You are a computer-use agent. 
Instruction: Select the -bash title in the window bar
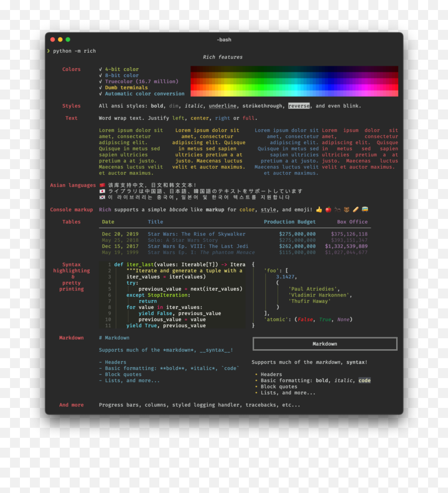[224, 40]
